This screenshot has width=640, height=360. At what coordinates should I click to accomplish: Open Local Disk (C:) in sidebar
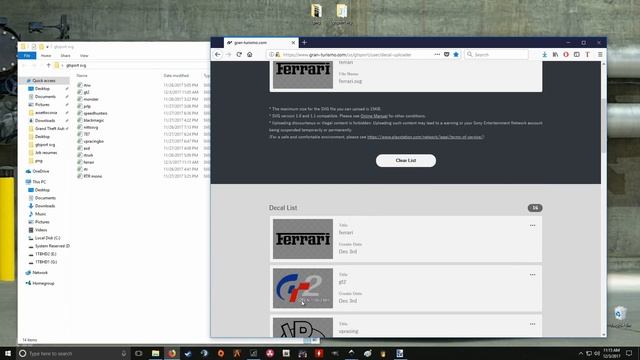(x=47, y=238)
